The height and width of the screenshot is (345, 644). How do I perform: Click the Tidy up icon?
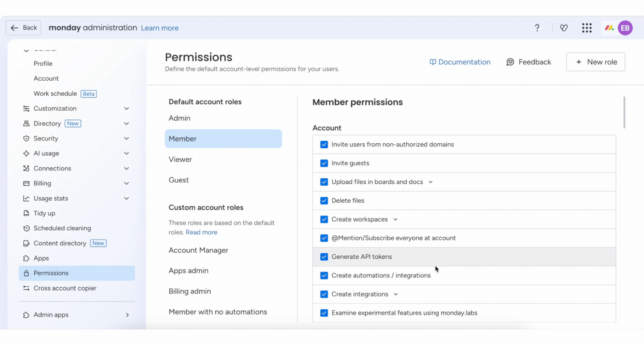pos(26,213)
